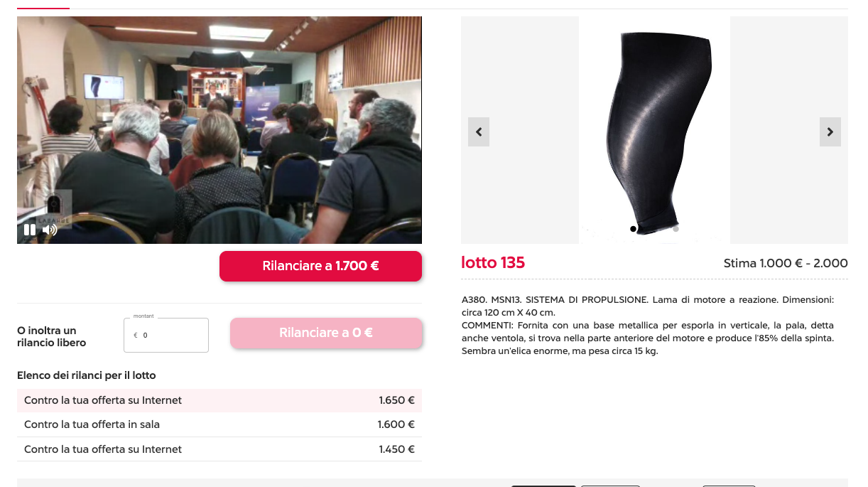Open the jet engine blade main image
Image resolution: width=868 pixels, height=487 pixels.
click(x=654, y=130)
